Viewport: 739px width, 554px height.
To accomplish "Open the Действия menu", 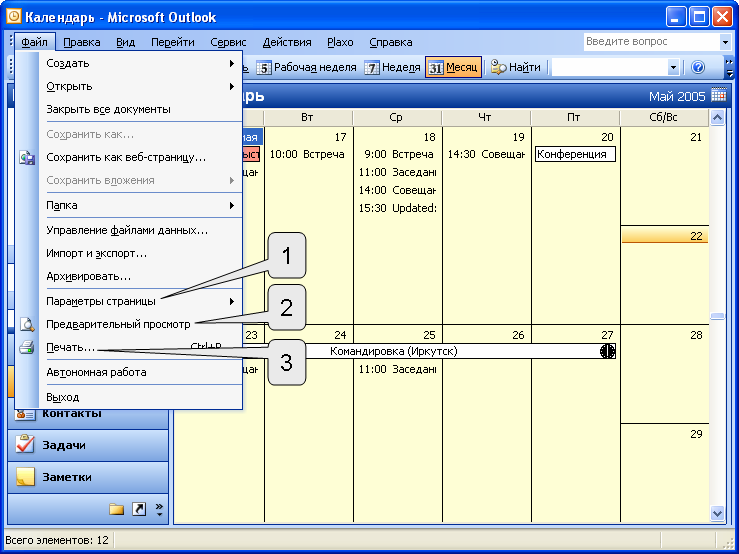I will [x=287, y=42].
